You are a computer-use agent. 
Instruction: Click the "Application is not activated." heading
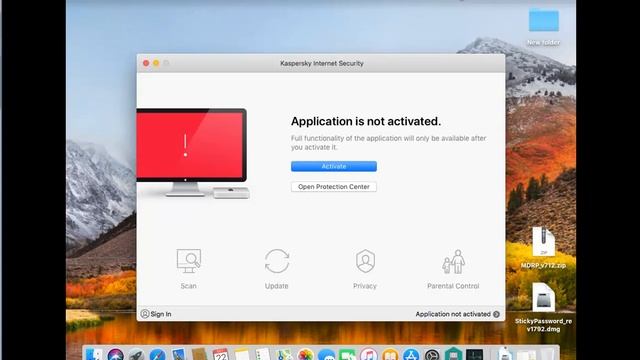(366, 121)
